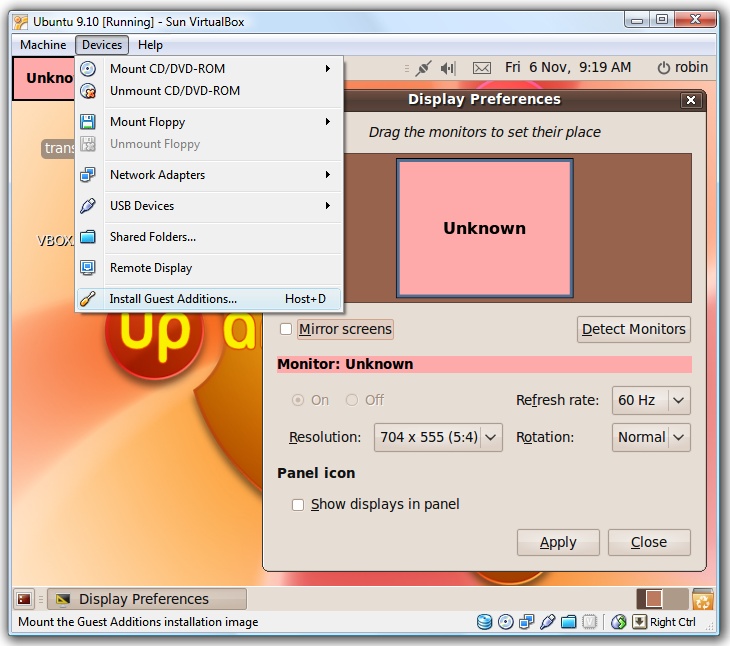
Task: Enable the Mirror screens checkbox
Action: tap(286, 329)
